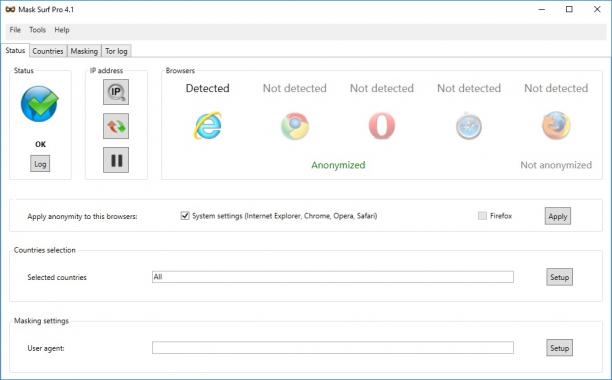612x380 pixels.
Task: Click the 'User agent:' label
Action: 46,348
